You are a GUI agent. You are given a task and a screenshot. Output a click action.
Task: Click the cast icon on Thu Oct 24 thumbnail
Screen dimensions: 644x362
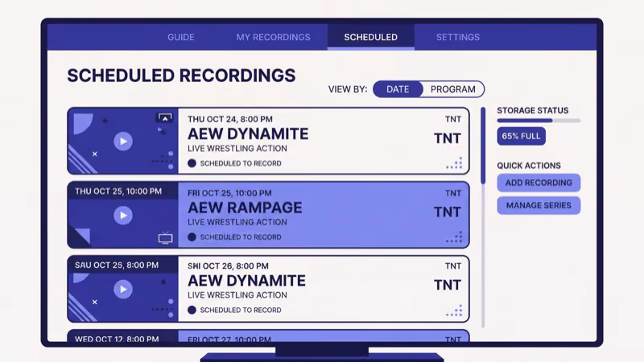(x=164, y=118)
